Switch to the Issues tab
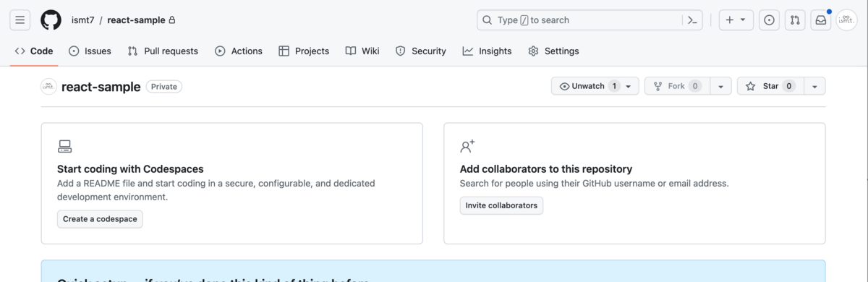Image resolution: width=868 pixels, height=282 pixels. [90, 51]
